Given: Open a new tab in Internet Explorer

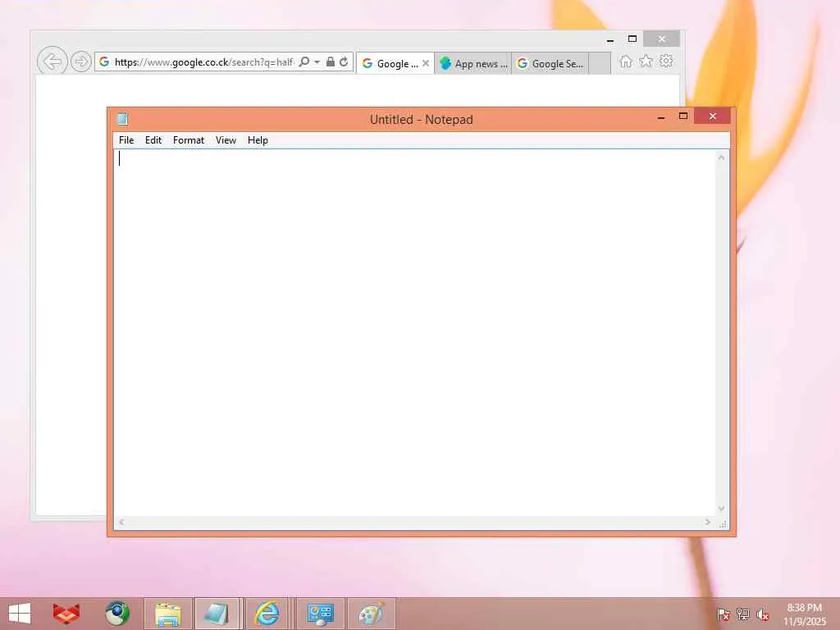Looking at the screenshot, I should click(600, 63).
